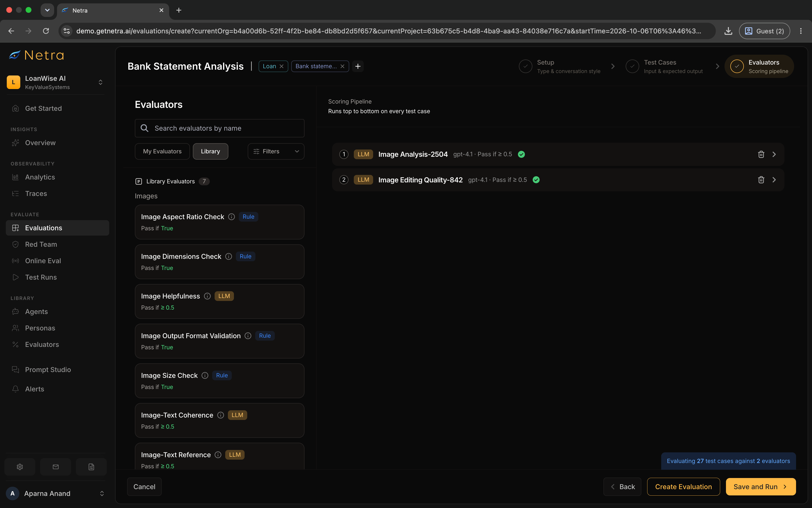The image size is (812, 508).
Task: Expand the Aparna Anand account menu
Action: [102, 493]
